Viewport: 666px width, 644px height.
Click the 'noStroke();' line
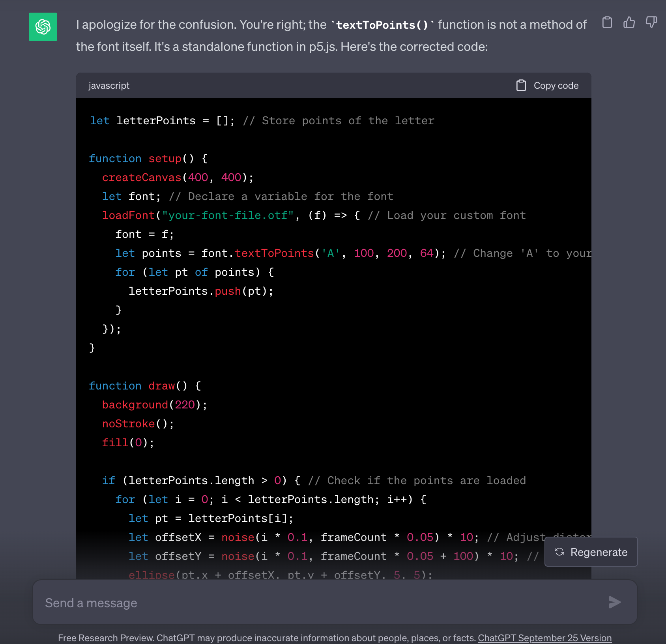coord(138,424)
